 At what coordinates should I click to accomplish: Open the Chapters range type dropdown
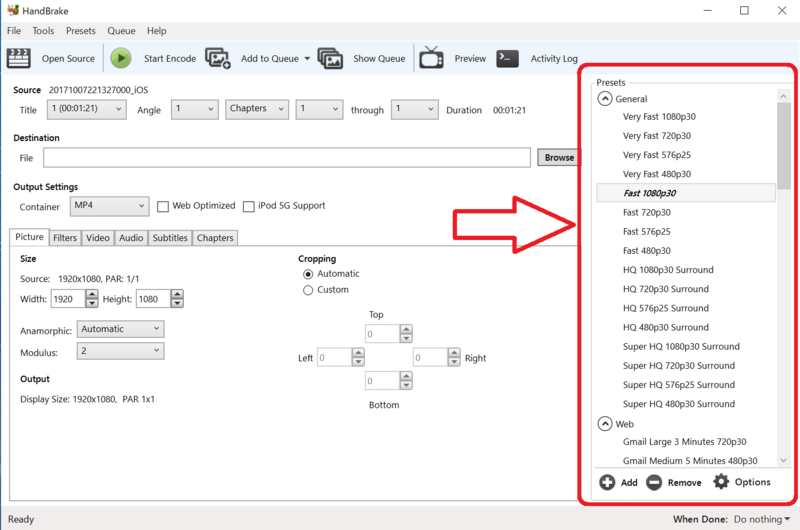pyautogui.click(x=257, y=109)
